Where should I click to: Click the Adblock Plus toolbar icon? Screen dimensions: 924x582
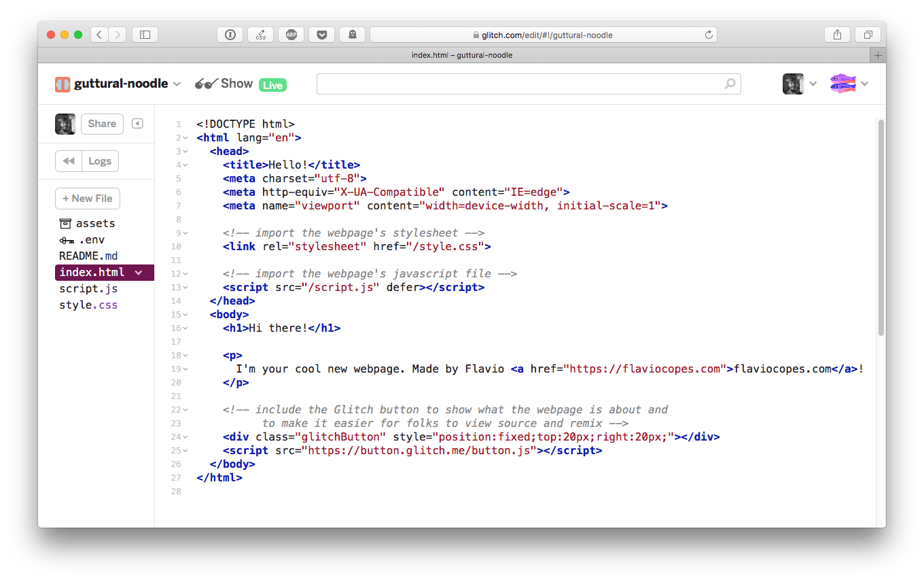tap(291, 35)
